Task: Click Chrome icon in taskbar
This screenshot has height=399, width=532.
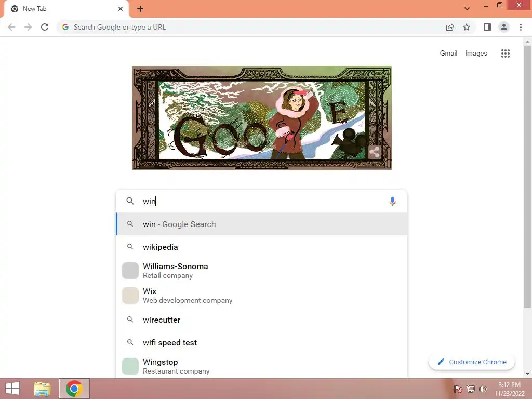Action: point(74,389)
